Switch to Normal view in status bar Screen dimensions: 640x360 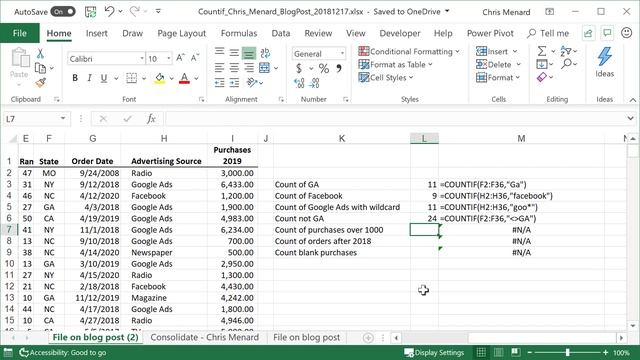coord(481,352)
